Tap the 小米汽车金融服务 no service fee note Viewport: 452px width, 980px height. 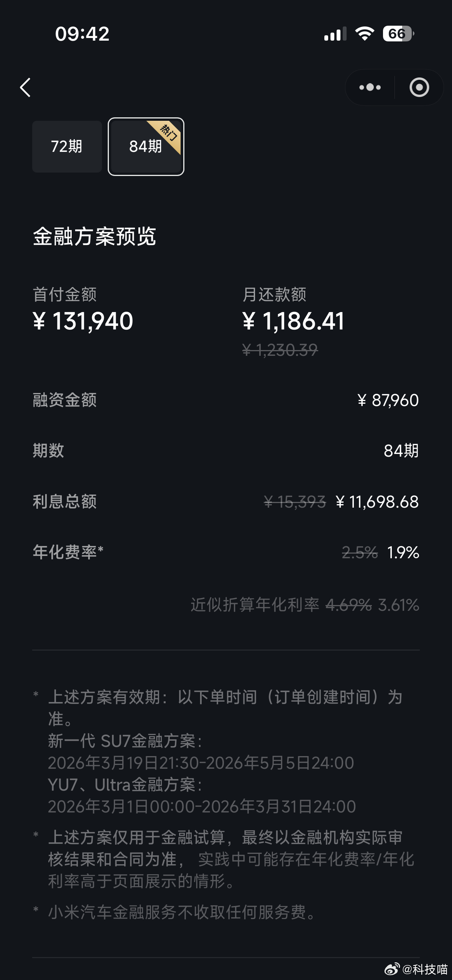(x=181, y=912)
